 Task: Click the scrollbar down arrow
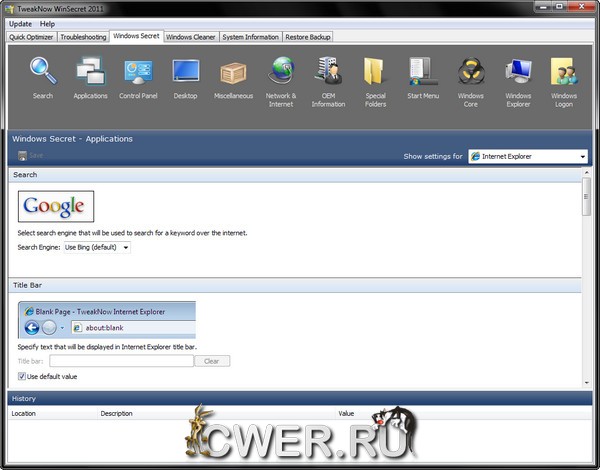coord(586,382)
